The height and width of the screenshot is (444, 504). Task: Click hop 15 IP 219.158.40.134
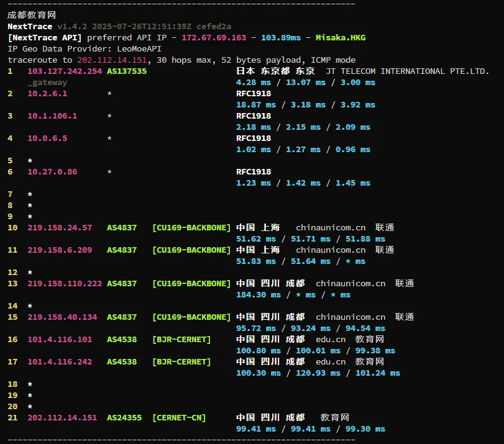[62, 317]
